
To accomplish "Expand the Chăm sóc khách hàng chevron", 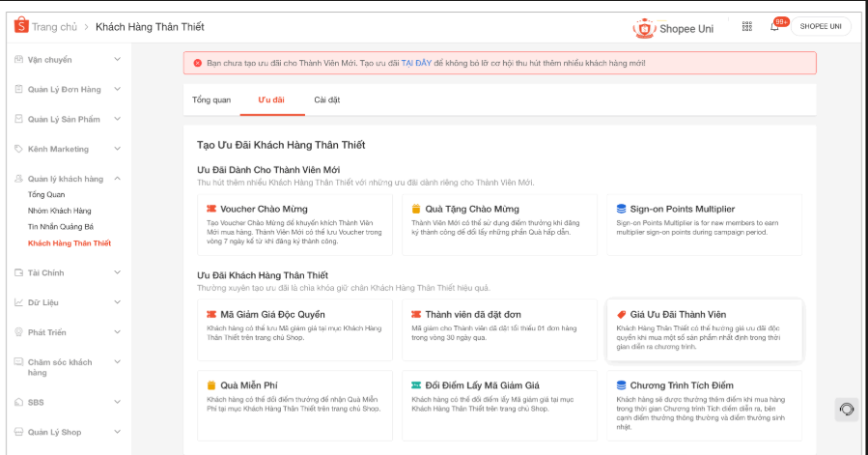I will coord(118,362).
